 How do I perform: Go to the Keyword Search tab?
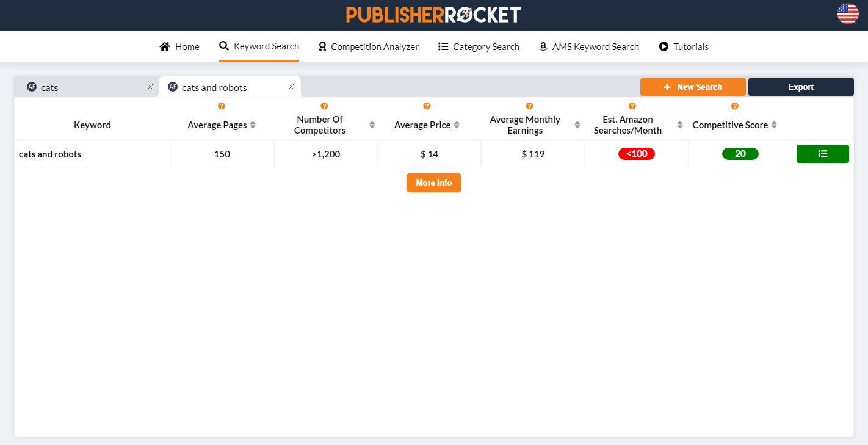click(259, 46)
